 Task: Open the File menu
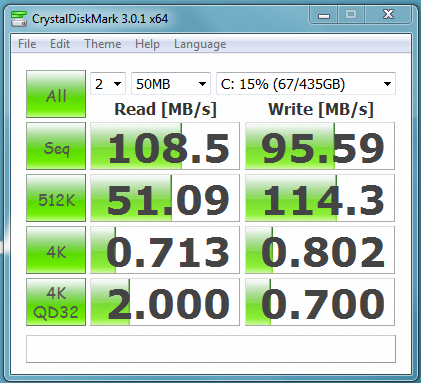[x=27, y=44]
